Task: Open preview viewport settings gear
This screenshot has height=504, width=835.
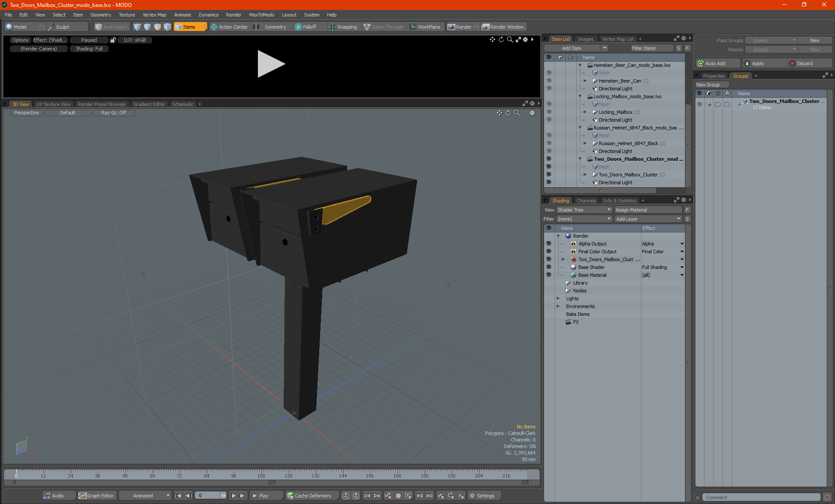Action: 525,40
